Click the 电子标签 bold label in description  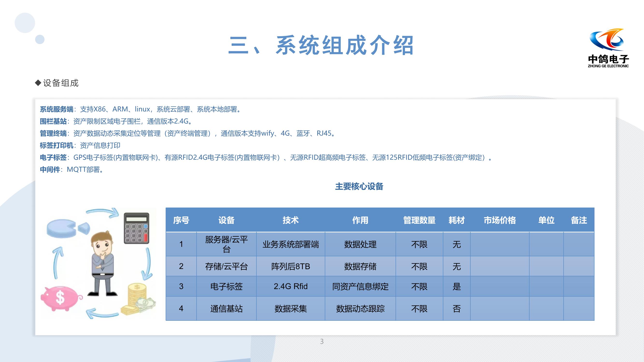pyautogui.click(x=53, y=157)
